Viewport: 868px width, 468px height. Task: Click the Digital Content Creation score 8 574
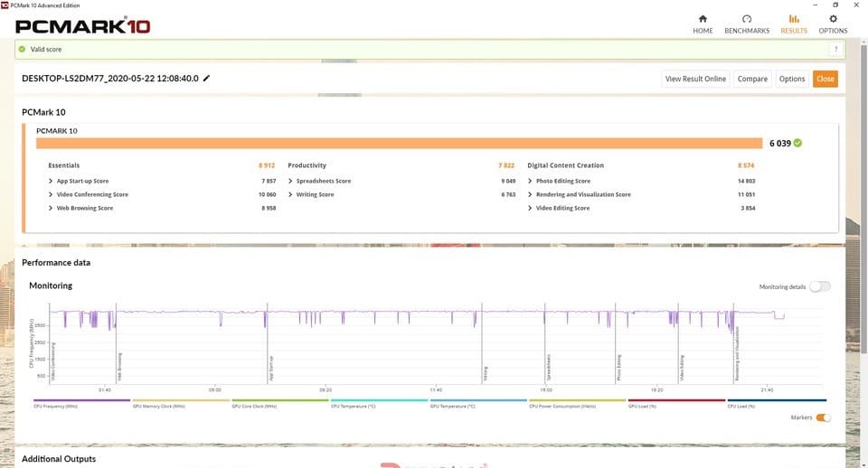coord(746,165)
